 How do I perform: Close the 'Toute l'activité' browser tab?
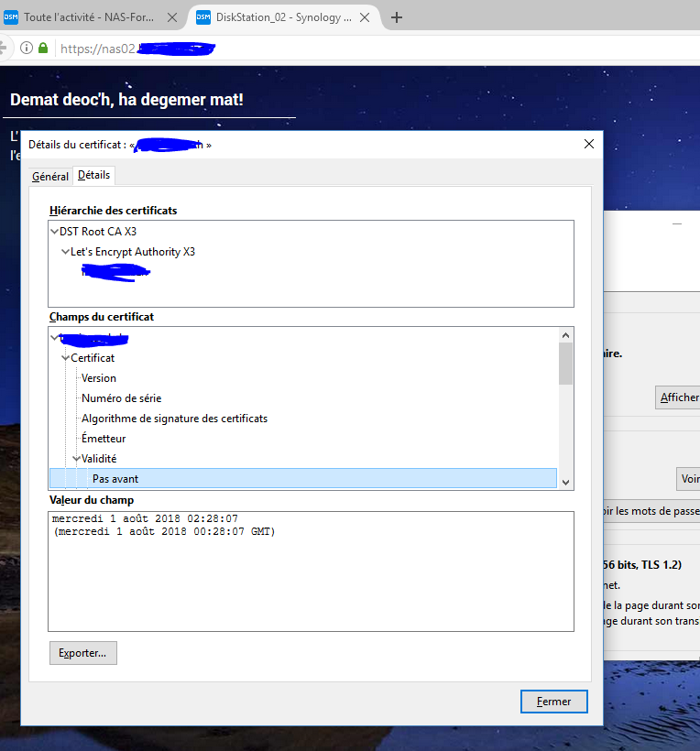point(172,17)
